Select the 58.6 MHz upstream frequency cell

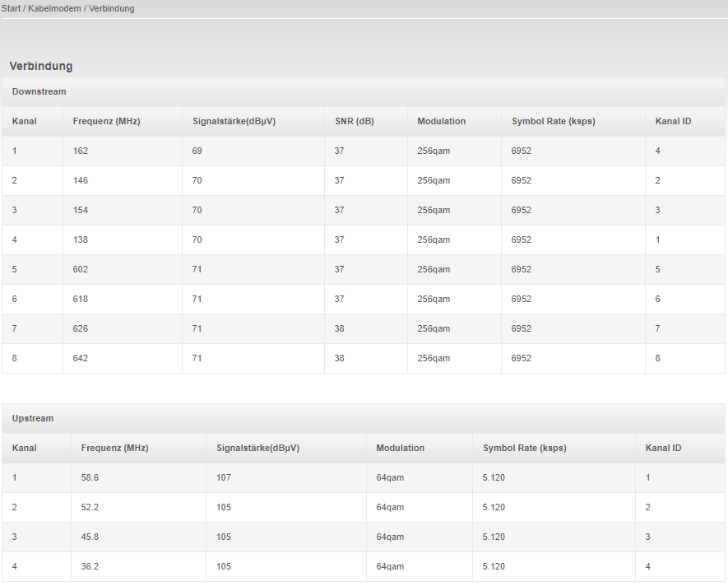pyautogui.click(x=90, y=477)
